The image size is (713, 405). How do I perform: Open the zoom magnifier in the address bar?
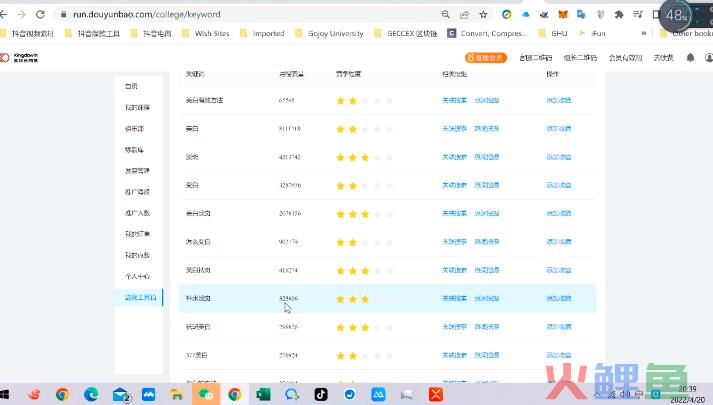pyautogui.click(x=446, y=15)
